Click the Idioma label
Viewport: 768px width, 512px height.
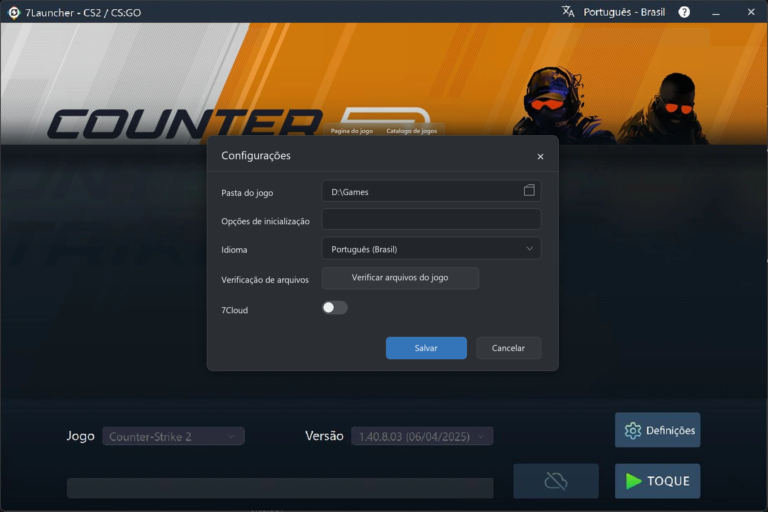[x=234, y=250]
